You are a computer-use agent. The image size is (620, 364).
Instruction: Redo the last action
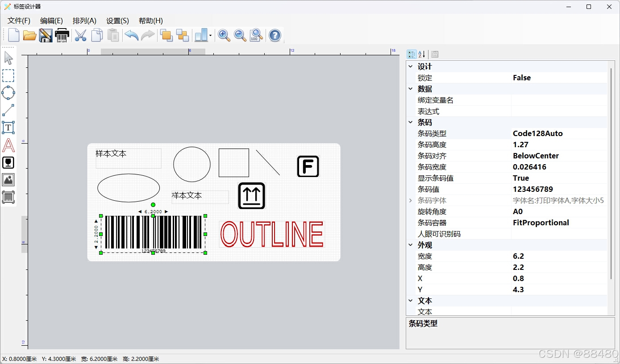pyautogui.click(x=148, y=35)
